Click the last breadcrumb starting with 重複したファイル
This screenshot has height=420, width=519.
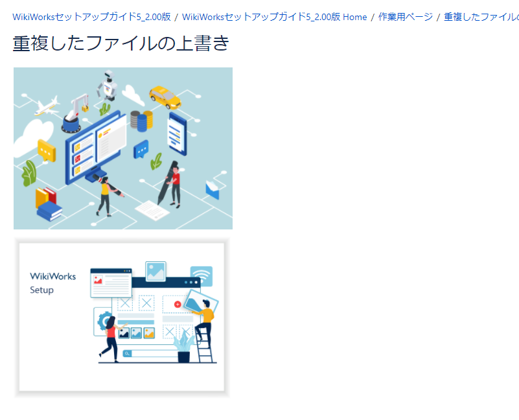point(481,17)
